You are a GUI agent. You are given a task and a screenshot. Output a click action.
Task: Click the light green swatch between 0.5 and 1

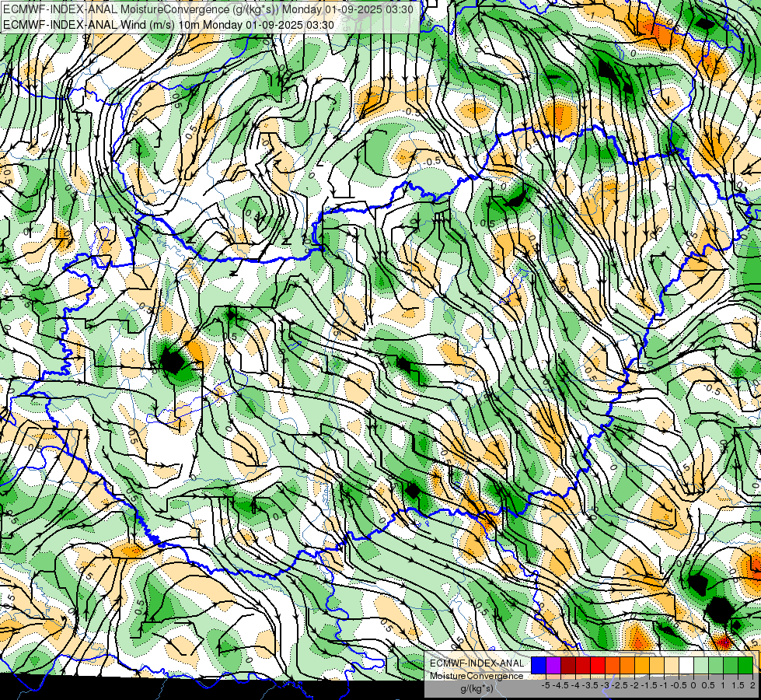pos(716,665)
